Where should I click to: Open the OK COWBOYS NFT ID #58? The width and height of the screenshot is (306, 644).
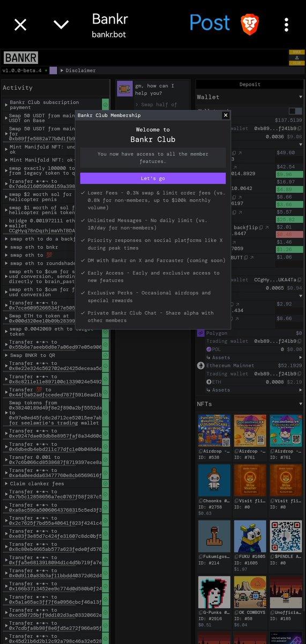coord(250,593)
